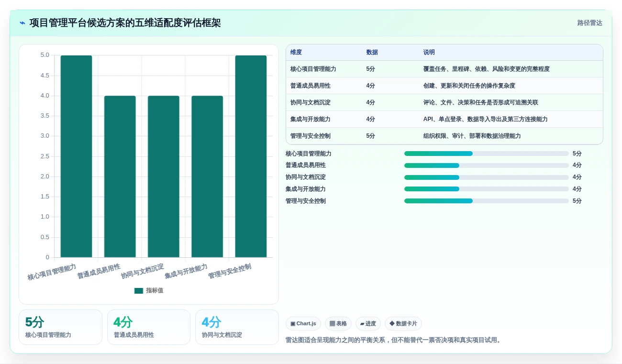Click the 核心项目管理能力 x-axis label
The height and width of the screenshot is (364, 622).
pos(52,272)
